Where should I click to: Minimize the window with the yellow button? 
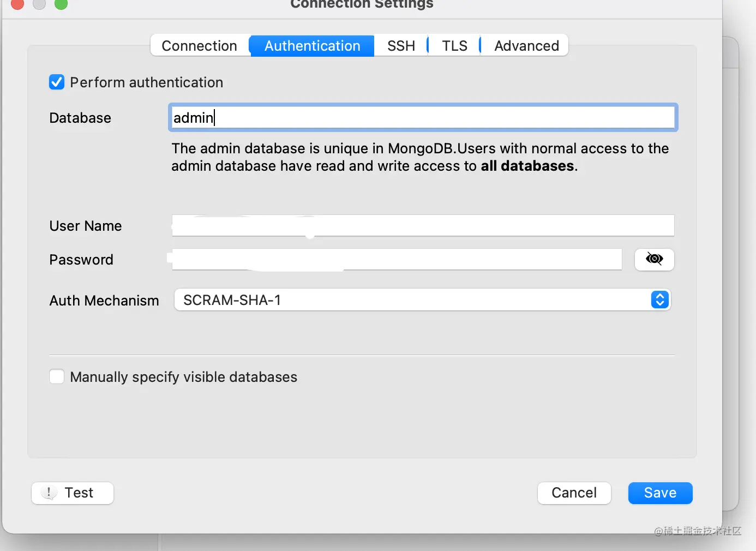tap(39, 3)
